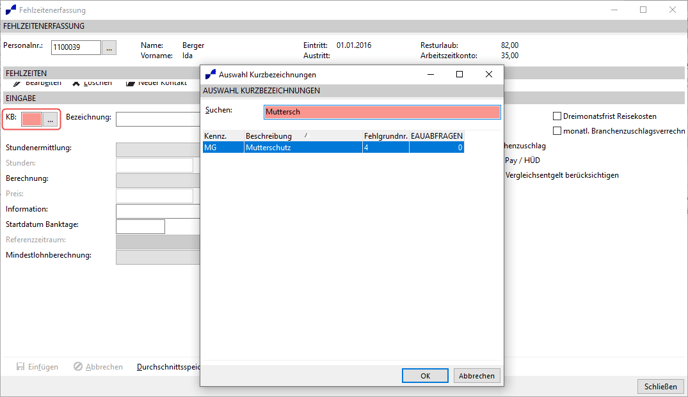Toggle monatl. Branchenzuschlagsverrechn checkbox

pos(557,131)
